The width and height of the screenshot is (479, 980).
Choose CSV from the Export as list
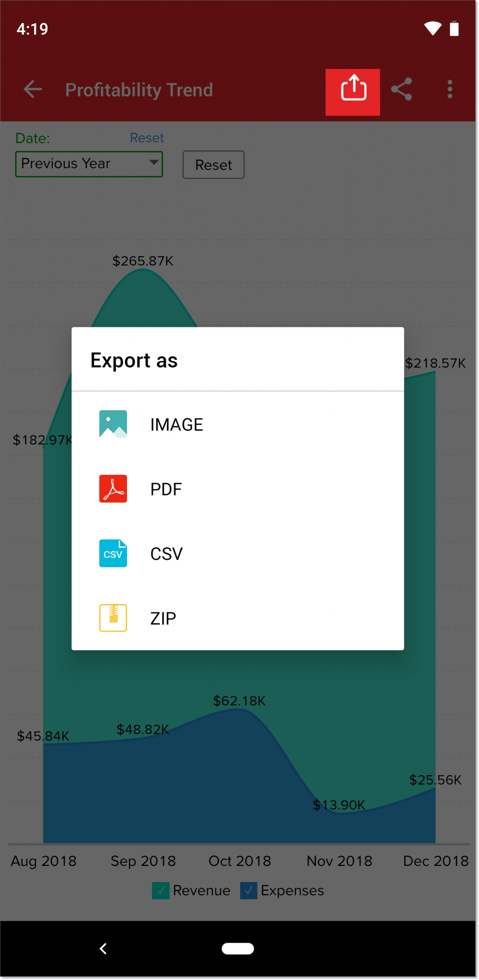coord(167,554)
